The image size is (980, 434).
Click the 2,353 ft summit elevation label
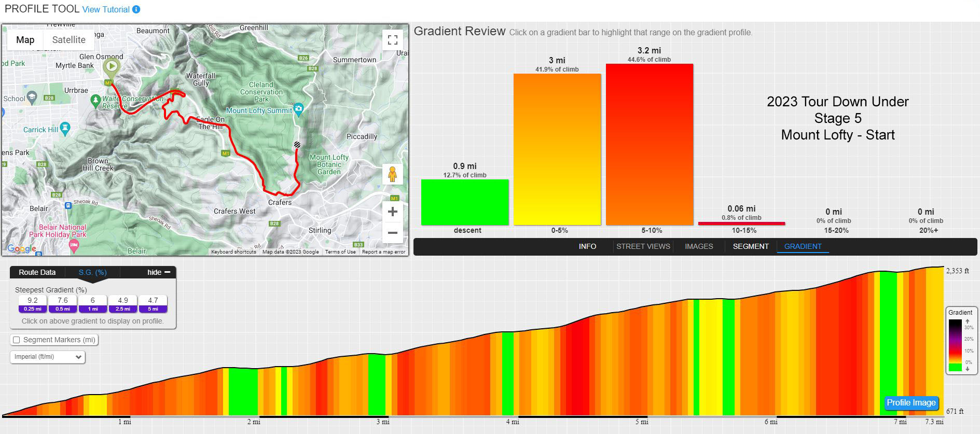click(x=958, y=271)
